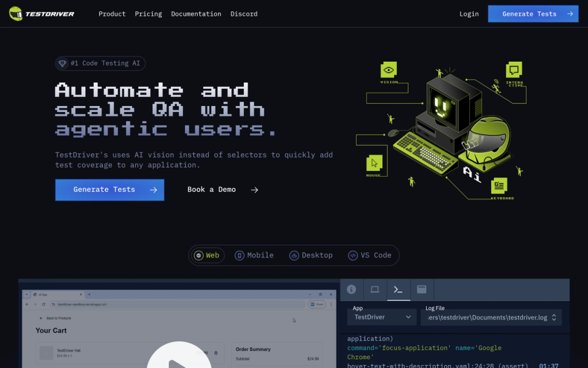The image size is (588, 368).
Task: Select the Web tab
Action: click(206, 256)
